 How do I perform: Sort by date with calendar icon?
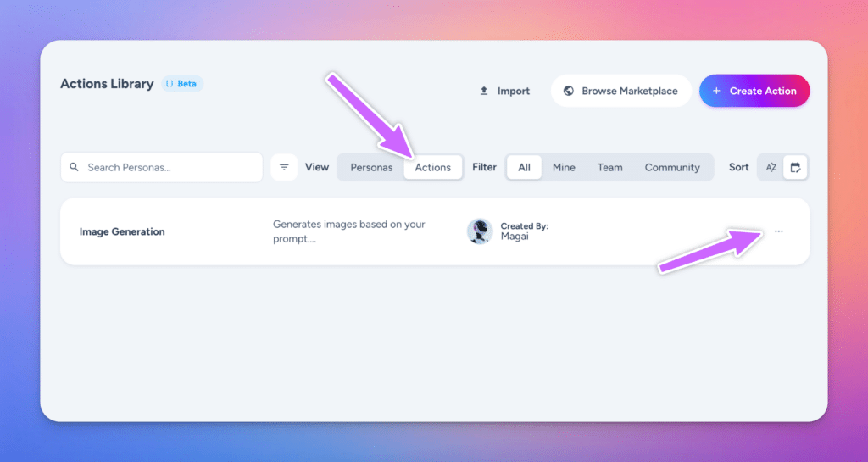(x=795, y=167)
